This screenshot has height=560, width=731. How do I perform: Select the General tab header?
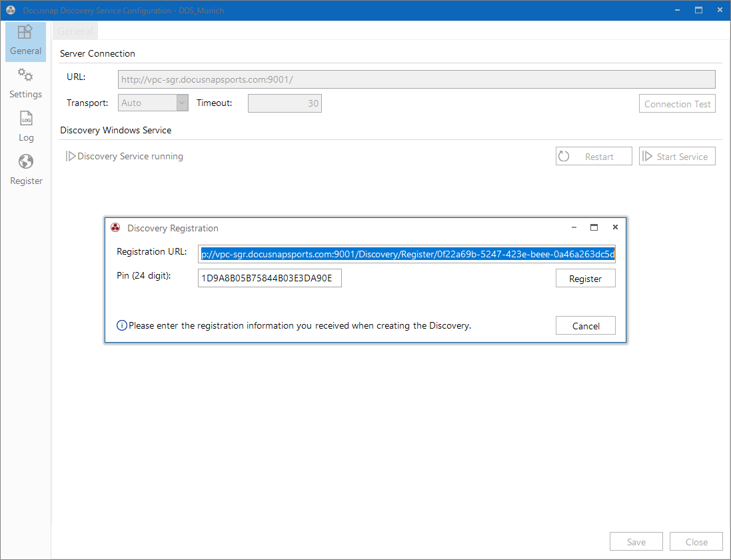coord(75,31)
